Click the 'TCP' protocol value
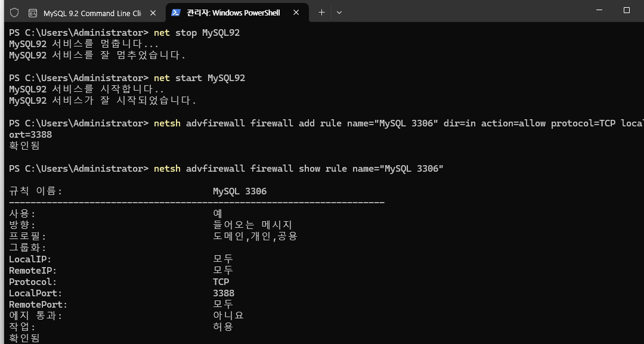 [x=221, y=282]
